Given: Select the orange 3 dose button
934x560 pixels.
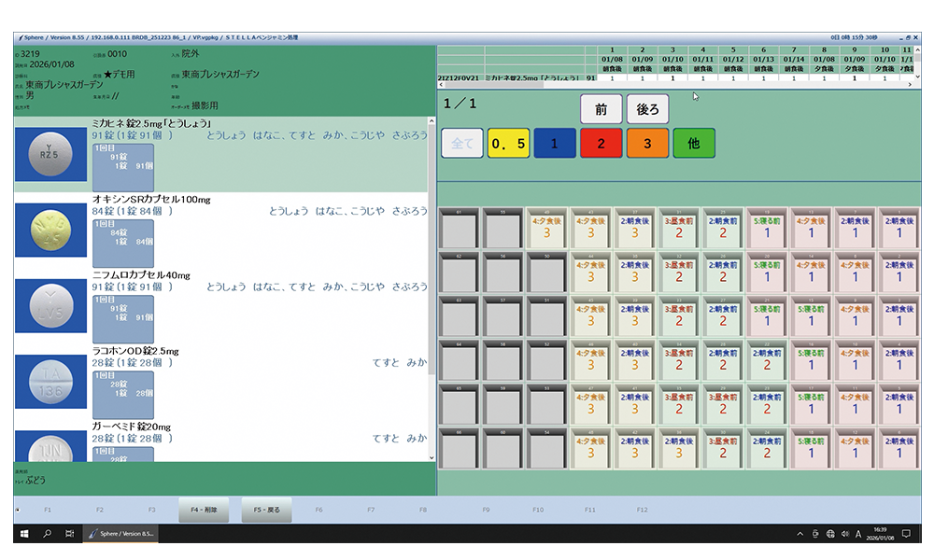Looking at the screenshot, I should point(647,144).
